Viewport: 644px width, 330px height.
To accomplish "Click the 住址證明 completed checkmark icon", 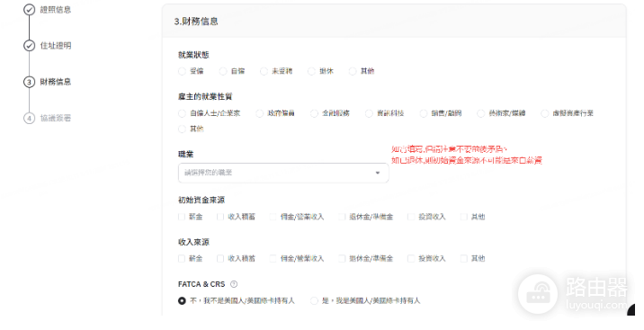I will coord(29,46).
